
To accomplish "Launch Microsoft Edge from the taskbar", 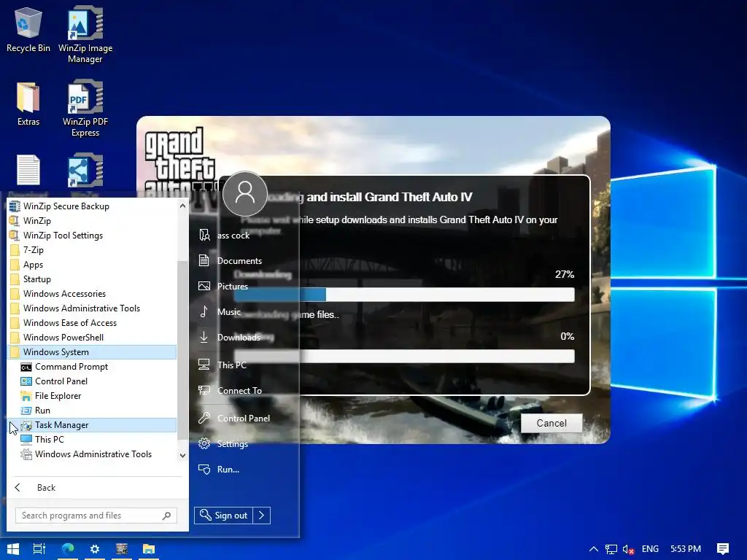I will [68, 549].
